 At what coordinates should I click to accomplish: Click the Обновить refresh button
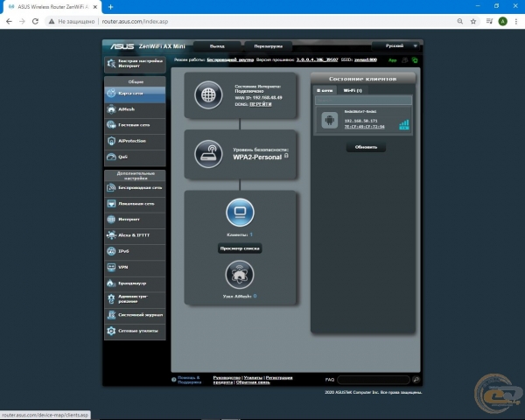(x=366, y=147)
